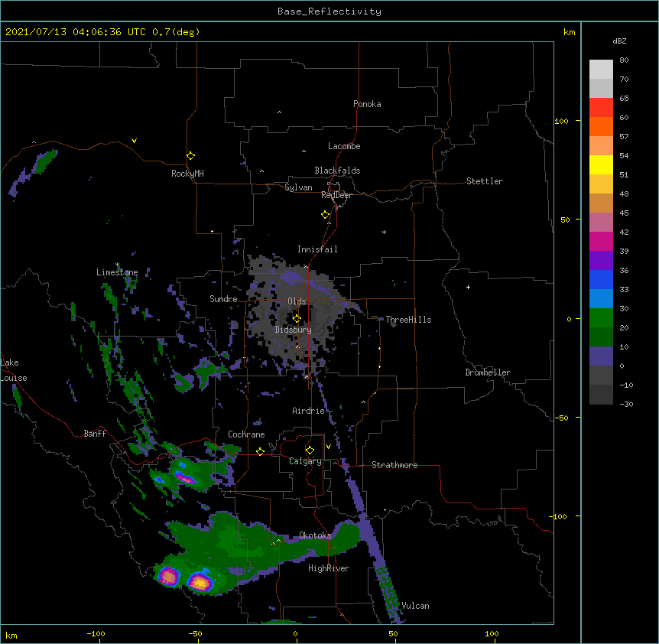The image size is (659, 644).
Task: Select the dark grey -10 dBZ legend swatch
Action: click(601, 395)
